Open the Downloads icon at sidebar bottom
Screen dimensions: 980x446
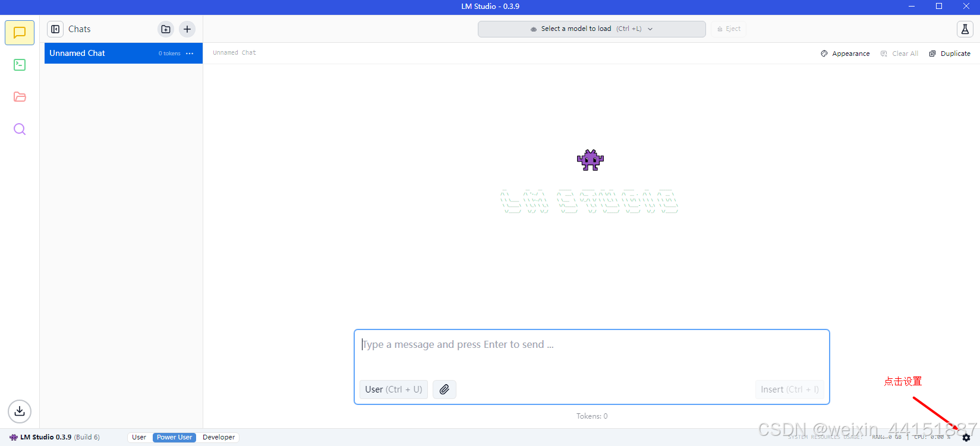20,411
